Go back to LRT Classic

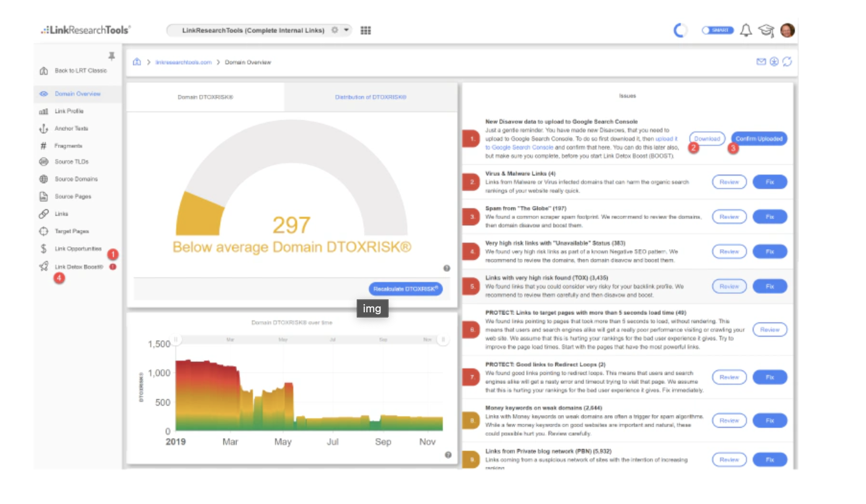point(80,71)
